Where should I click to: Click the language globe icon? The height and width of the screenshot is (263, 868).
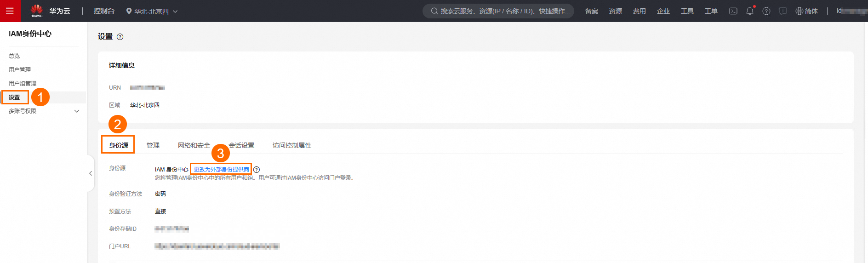tap(799, 11)
